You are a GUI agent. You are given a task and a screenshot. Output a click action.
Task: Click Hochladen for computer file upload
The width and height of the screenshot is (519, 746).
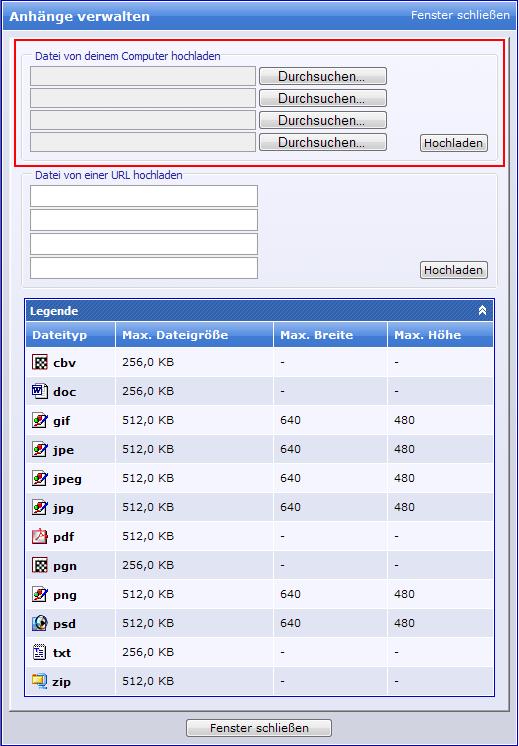(x=454, y=143)
